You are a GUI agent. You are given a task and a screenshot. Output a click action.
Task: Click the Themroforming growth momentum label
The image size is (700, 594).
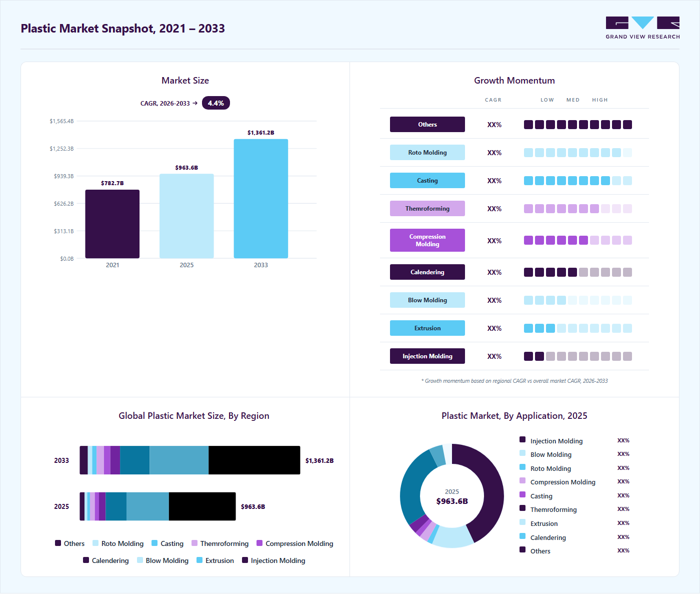[x=427, y=209]
